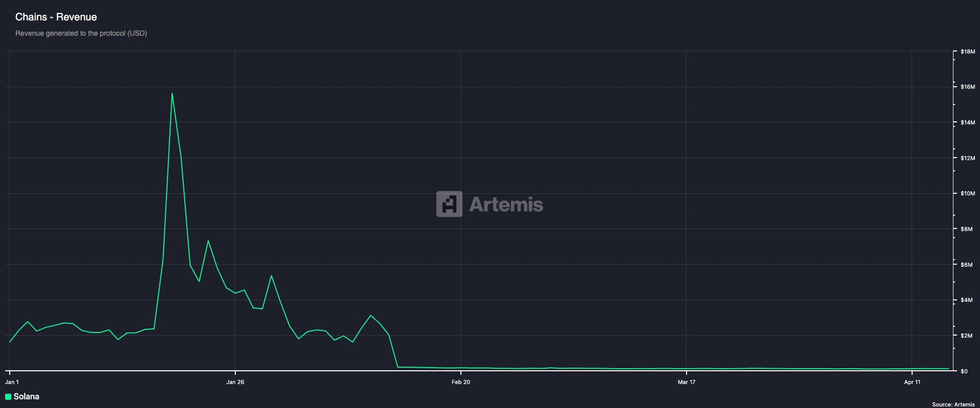This screenshot has height=408, width=980.
Task: Toggle the Solana series legend label
Action: [x=27, y=397]
